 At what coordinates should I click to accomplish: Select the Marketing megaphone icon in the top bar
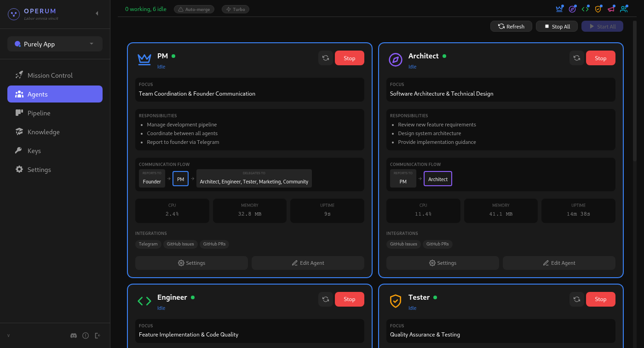pos(611,8)
